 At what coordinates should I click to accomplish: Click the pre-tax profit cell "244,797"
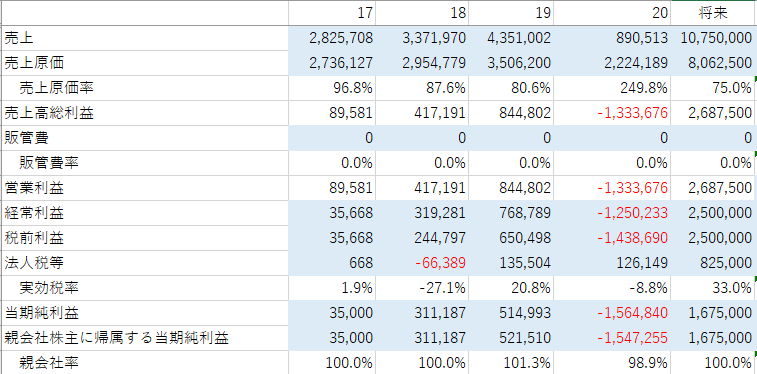(x=421, y=238)
